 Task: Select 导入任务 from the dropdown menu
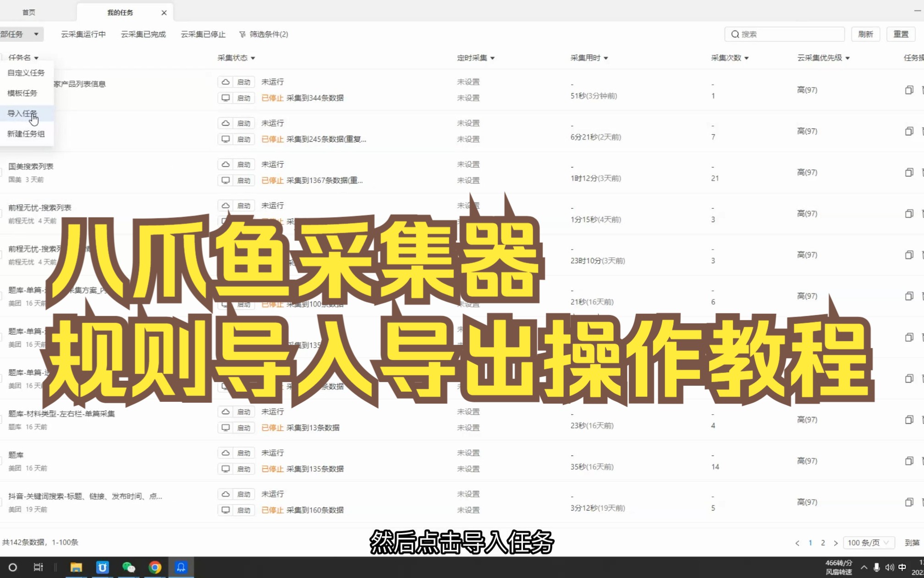23,113
